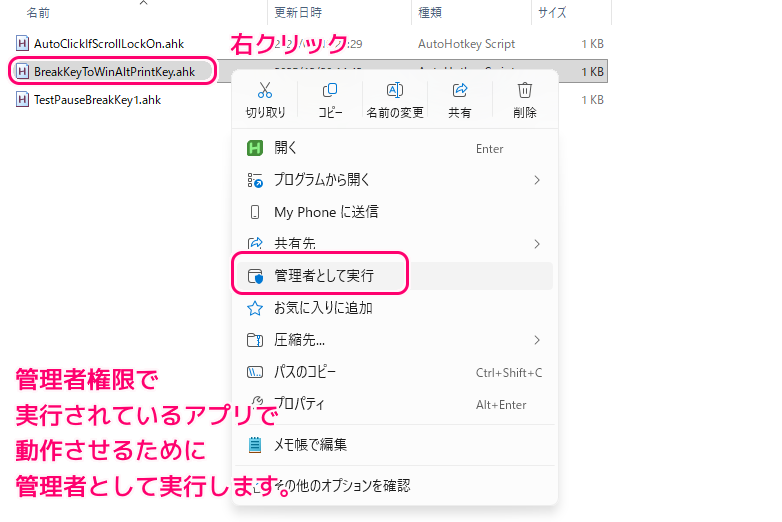Image resolution: width=782 pixels, height=522 pixels.
Task: Click the path copy icon for パスのコピー
Action: click(255, 372)
